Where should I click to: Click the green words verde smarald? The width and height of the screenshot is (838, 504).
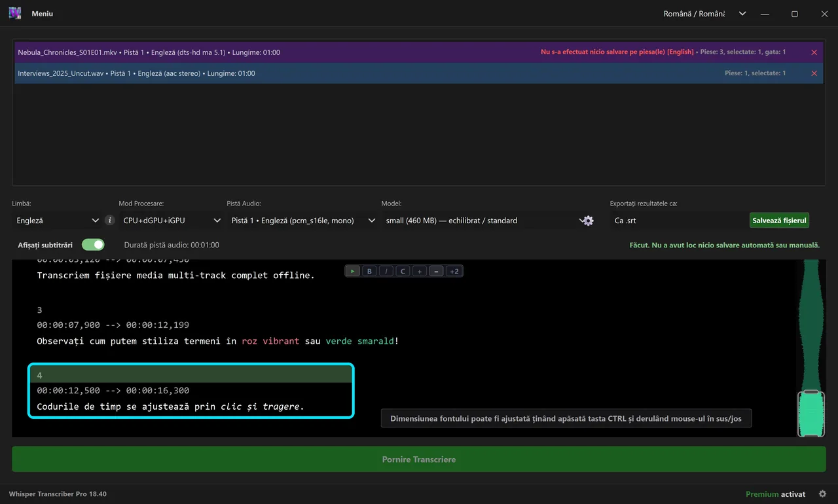[360, 341]
